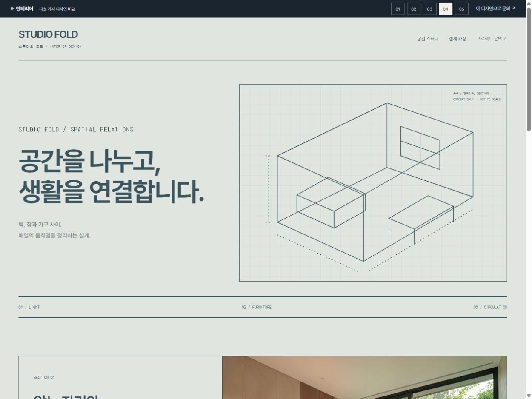This screenshot has height=399, width=532.
Task: Click the vertical scrollbar thumb
Action: point(529,69)
